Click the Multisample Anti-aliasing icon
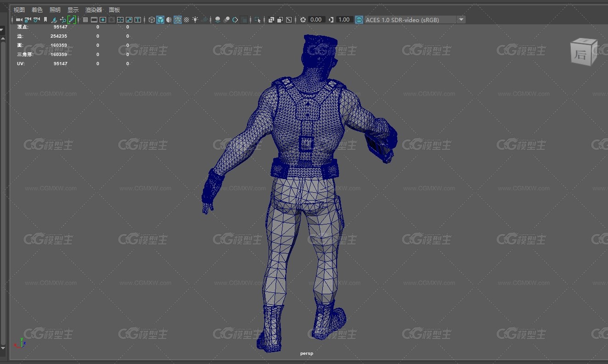Image resolution: width=608 pixels, height=364 pixels. click(x=235, y=20)
